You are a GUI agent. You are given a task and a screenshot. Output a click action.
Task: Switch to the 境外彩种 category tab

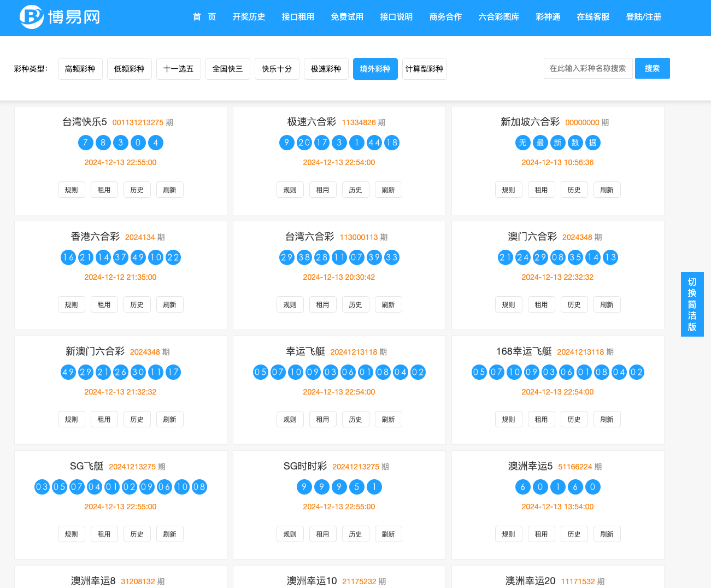coord(375,69)
